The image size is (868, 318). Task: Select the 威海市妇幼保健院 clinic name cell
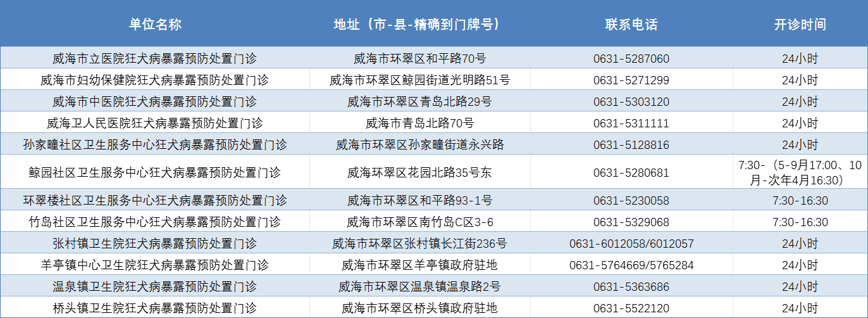155,80
